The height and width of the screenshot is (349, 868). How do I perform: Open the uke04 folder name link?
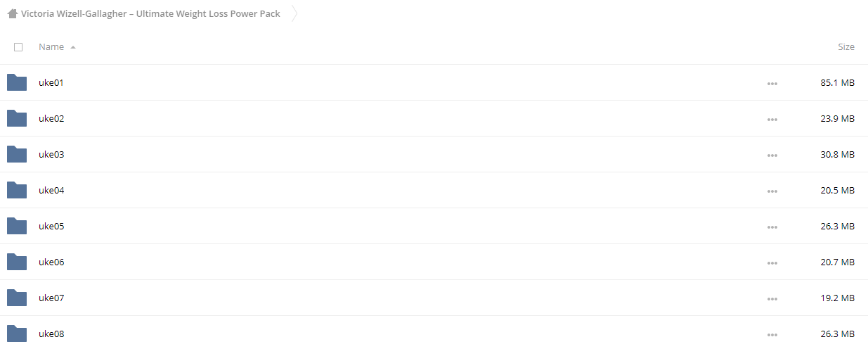tap(51, 190)
